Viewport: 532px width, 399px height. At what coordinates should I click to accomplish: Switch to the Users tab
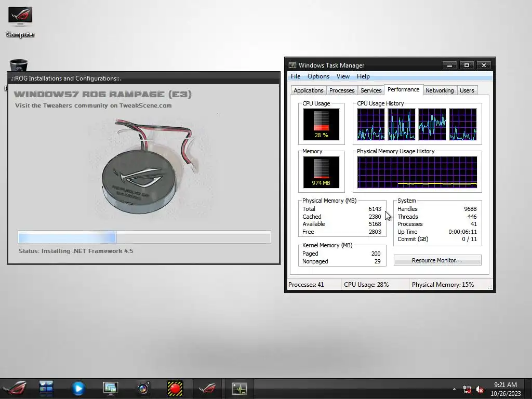click(x=467, y=90)
